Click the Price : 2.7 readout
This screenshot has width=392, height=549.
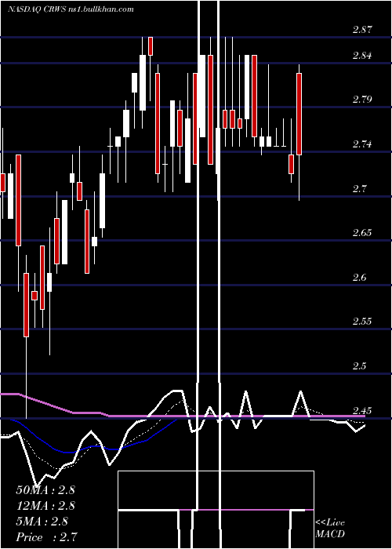(x=46, y=537)
